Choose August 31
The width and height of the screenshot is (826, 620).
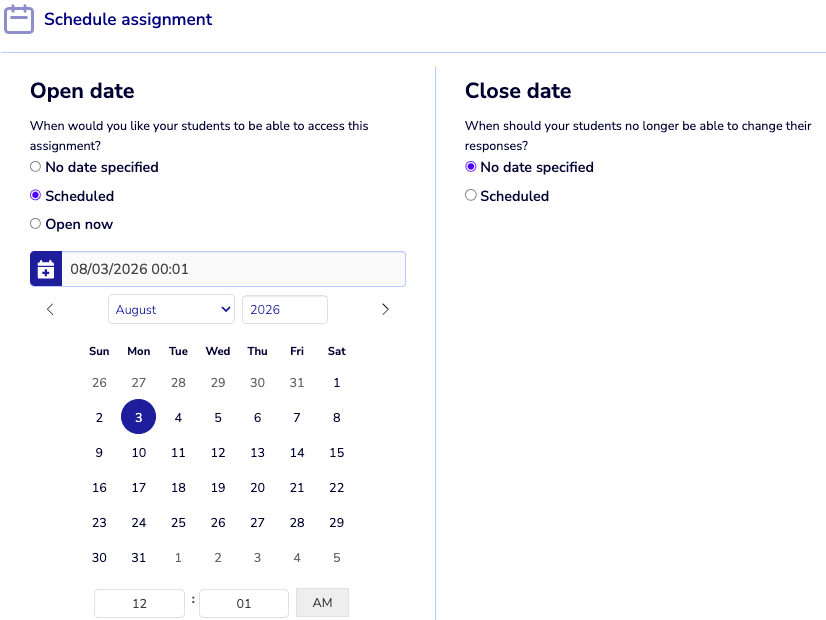click(x=139, y=557)
